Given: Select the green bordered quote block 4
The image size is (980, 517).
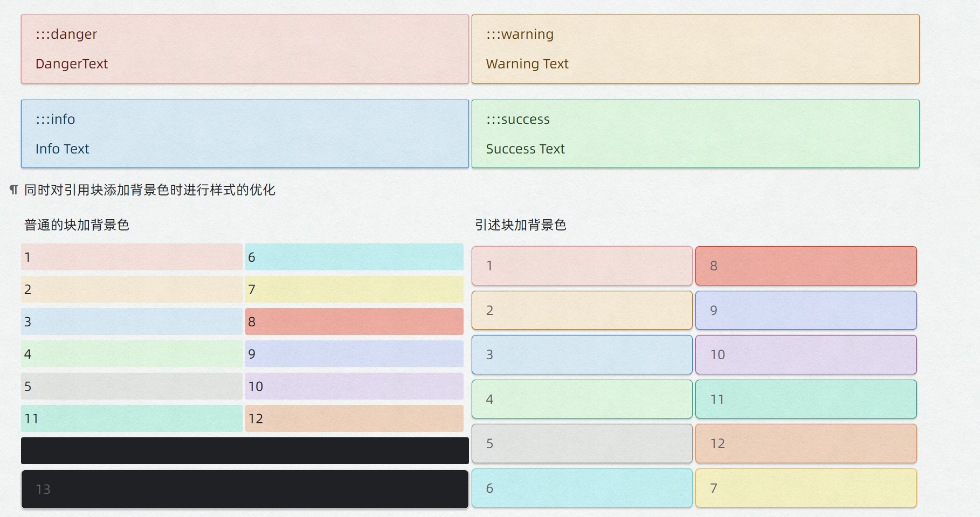Looking at the screenshot, I should 582,399.
